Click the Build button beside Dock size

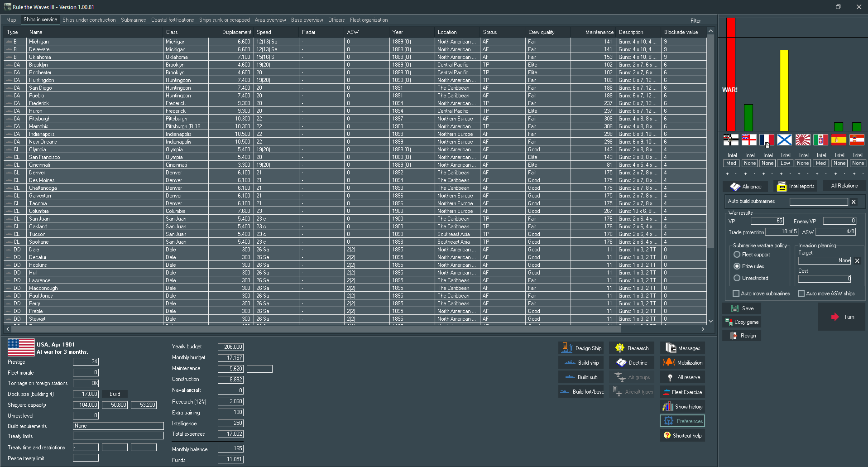tap(115, 394)
